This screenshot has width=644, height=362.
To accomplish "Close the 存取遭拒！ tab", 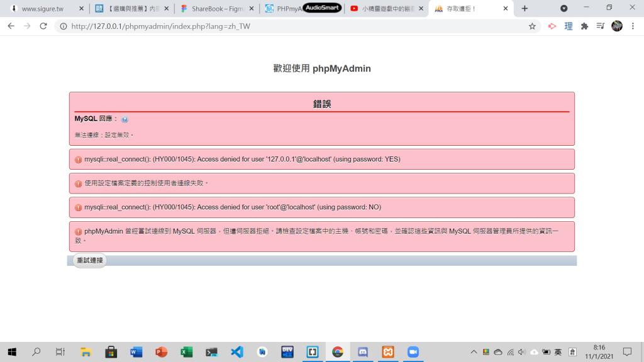I will coord(506,9).
